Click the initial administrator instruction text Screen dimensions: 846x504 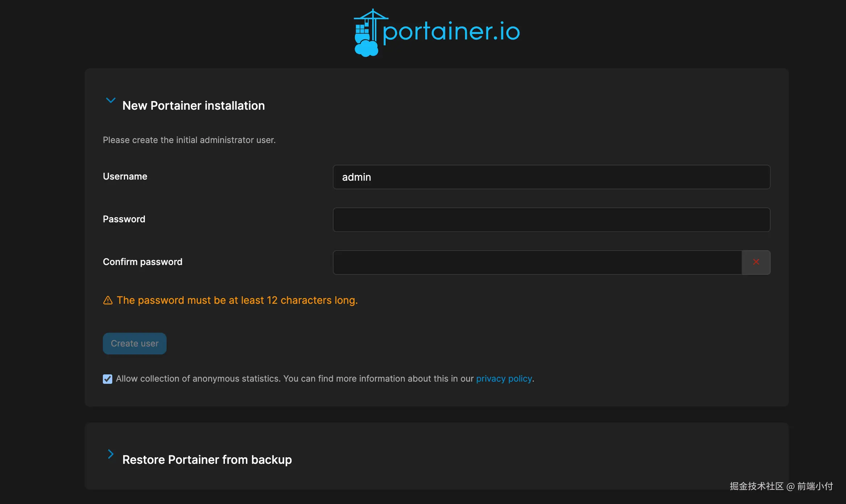point(189,140)
